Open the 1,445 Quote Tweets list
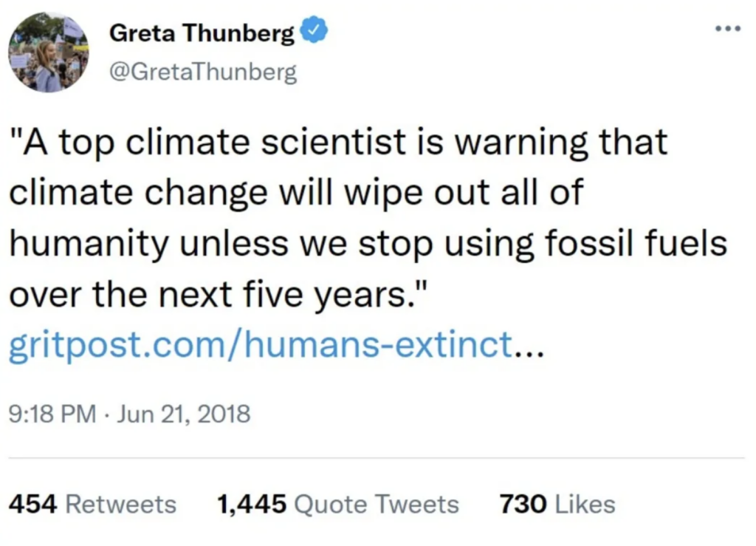Image resolution: width=756 pixels, height=546 pixels. click(337, 505)
